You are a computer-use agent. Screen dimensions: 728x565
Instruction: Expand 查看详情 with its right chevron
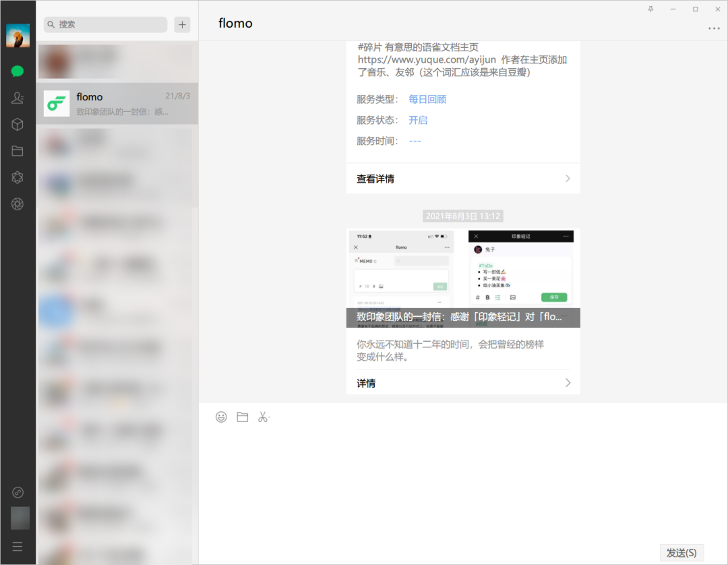tap(570, 178)
